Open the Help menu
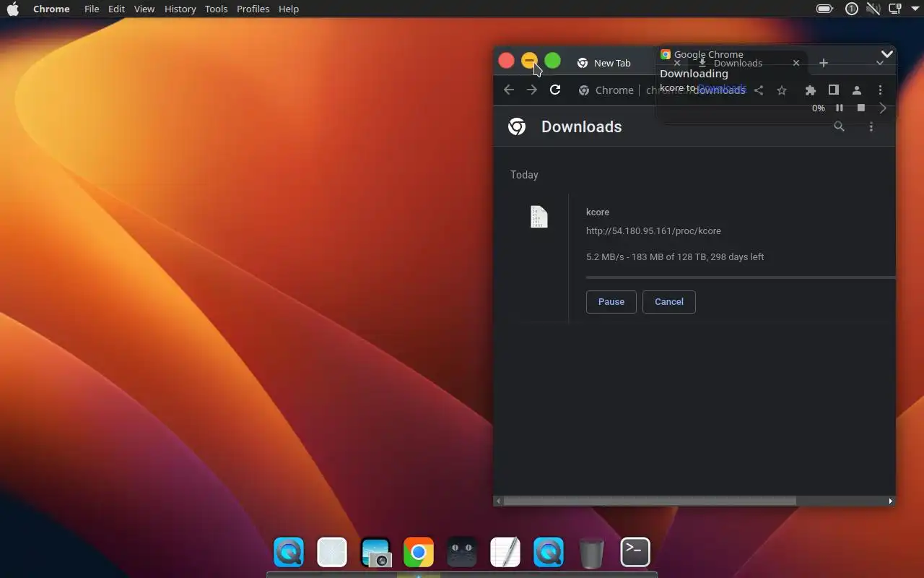Viewport: 924px width, 578px height. pyautogui.click(x=289, y=9)
